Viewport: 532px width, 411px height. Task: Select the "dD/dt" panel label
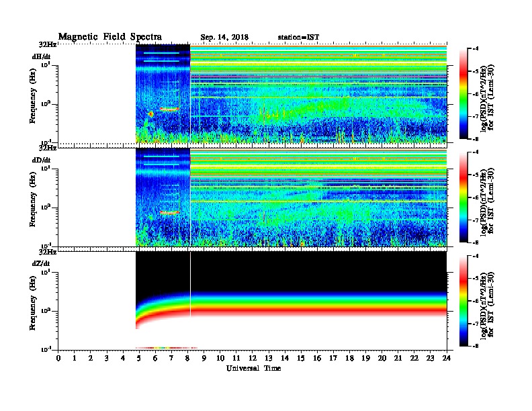click(42, 160)
